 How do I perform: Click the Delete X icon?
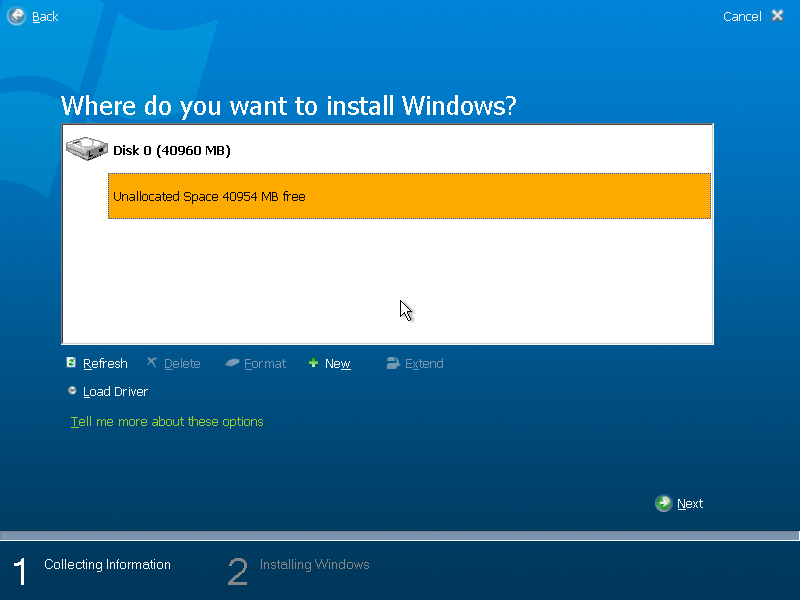(x=152, y=362)
